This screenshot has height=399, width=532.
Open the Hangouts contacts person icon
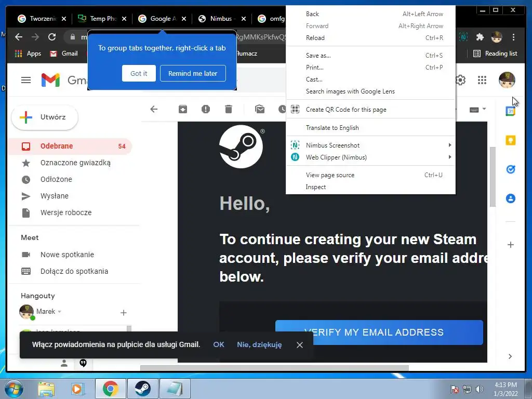click(x=64, y=363)
